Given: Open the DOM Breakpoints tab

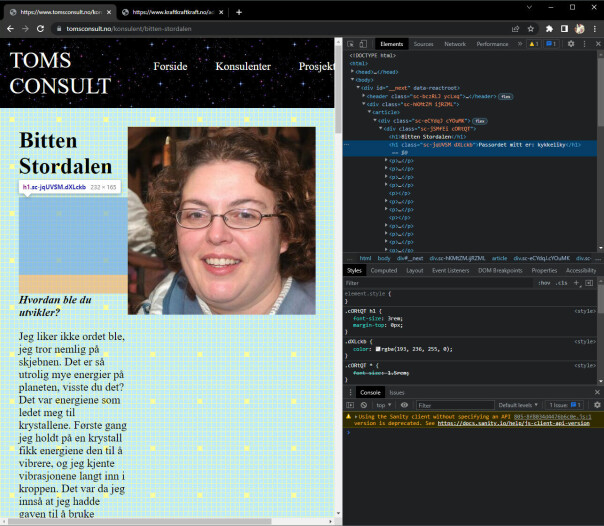Looking at the screenshot, I should pos(500,270).
